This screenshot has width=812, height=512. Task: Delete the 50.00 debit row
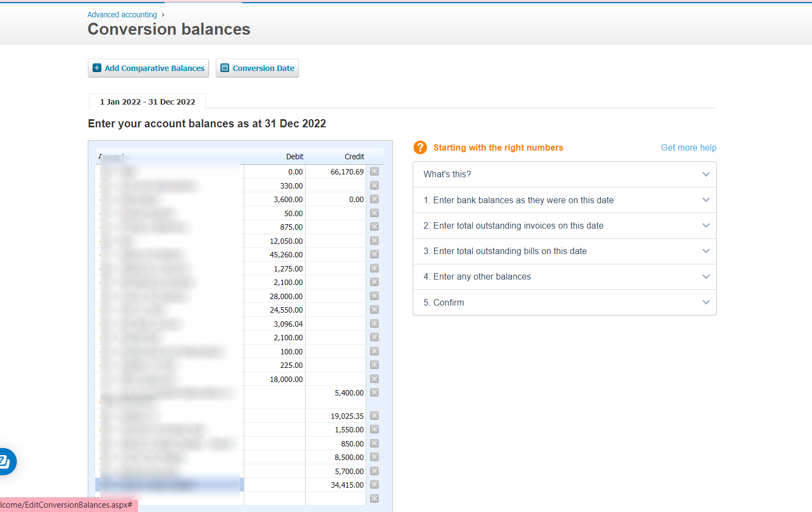point(374,213)
